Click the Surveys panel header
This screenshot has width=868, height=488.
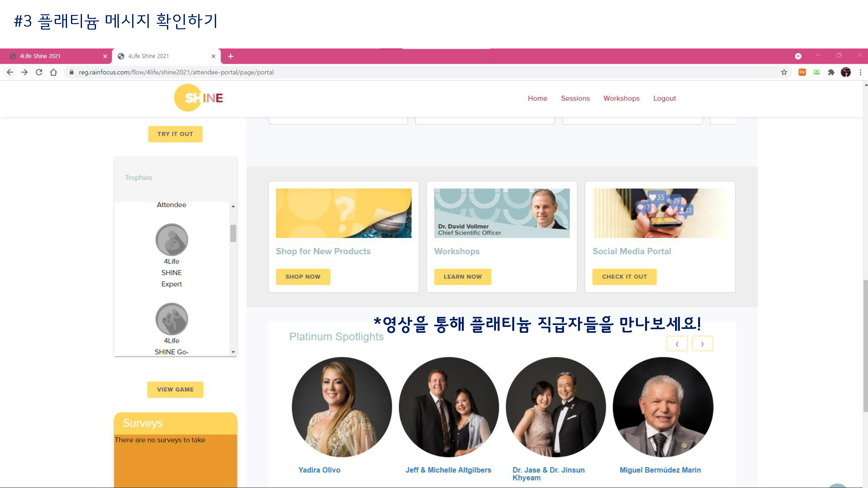175,423
